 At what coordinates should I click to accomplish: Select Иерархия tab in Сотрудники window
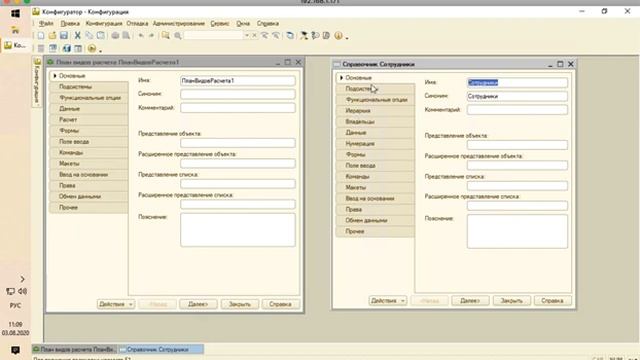coord(375,111)
